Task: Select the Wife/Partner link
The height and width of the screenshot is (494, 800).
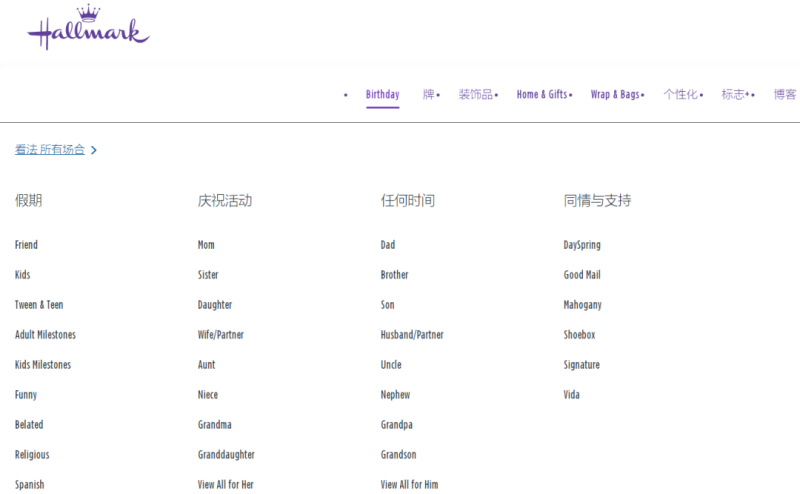Action: tap(220, 335)
